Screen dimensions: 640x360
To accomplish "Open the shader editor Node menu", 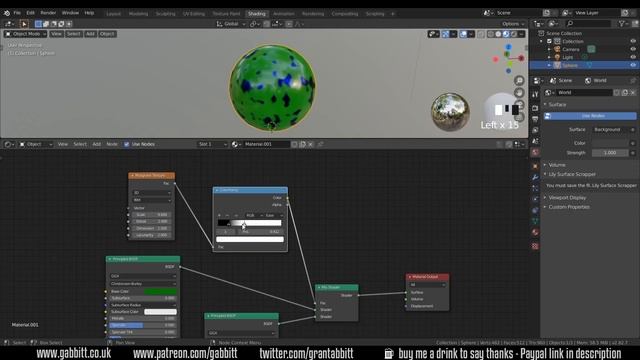I will [112, 144].
